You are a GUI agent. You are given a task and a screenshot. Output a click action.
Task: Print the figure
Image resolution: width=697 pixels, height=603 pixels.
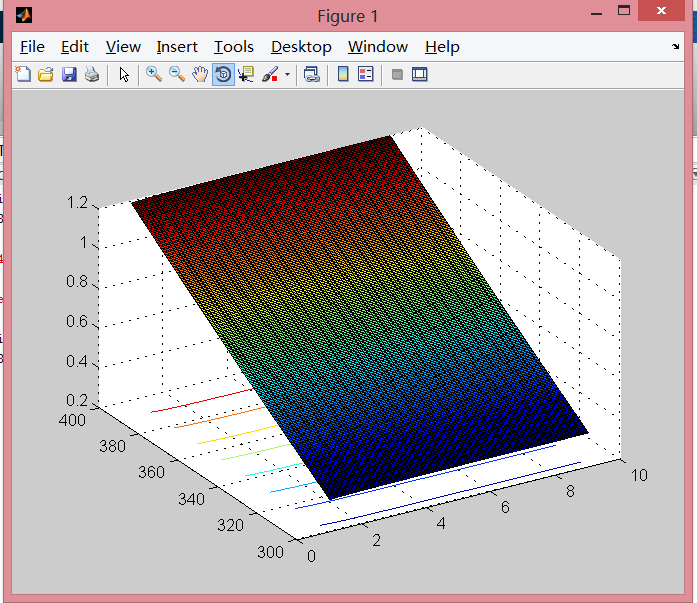tap(92, 74)
